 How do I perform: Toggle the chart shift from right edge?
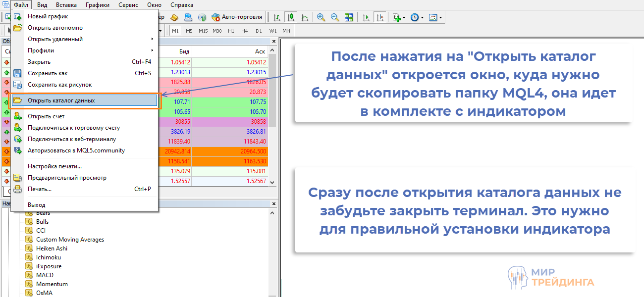pos(379,17)
